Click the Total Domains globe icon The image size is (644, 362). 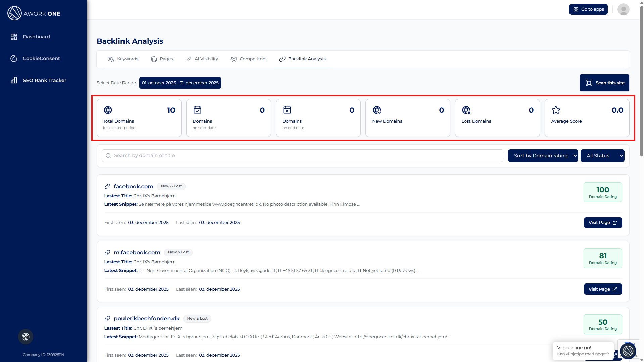(x=108, y=110)
